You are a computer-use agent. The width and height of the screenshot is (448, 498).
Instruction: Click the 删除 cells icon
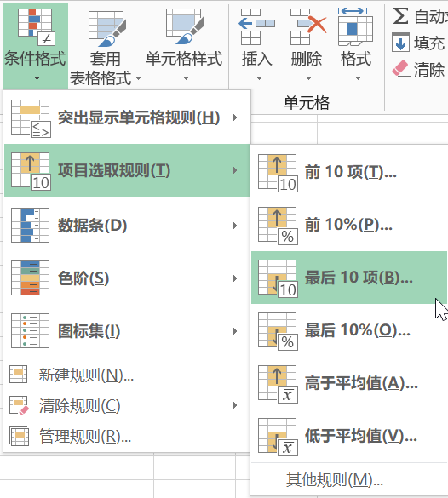click(x=307, y=26)
